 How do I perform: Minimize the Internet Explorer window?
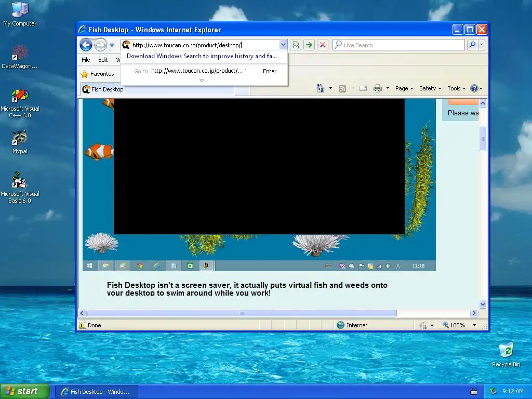pos(458,30)
